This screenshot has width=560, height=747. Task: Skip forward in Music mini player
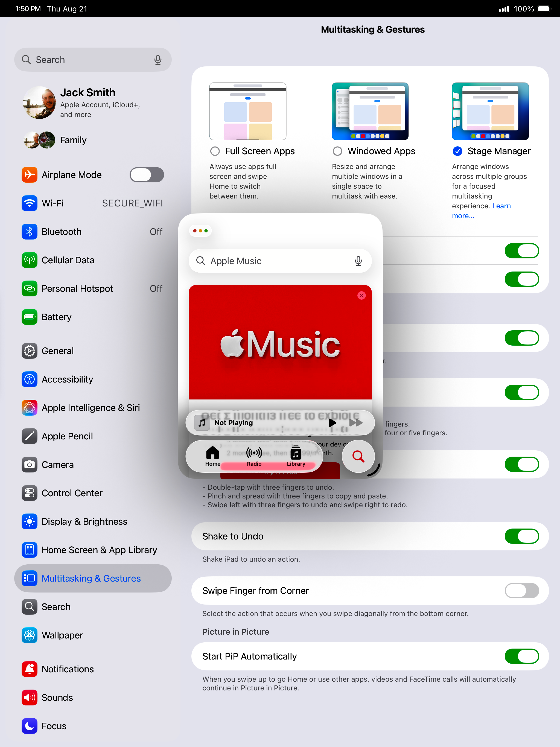point(356,423)
